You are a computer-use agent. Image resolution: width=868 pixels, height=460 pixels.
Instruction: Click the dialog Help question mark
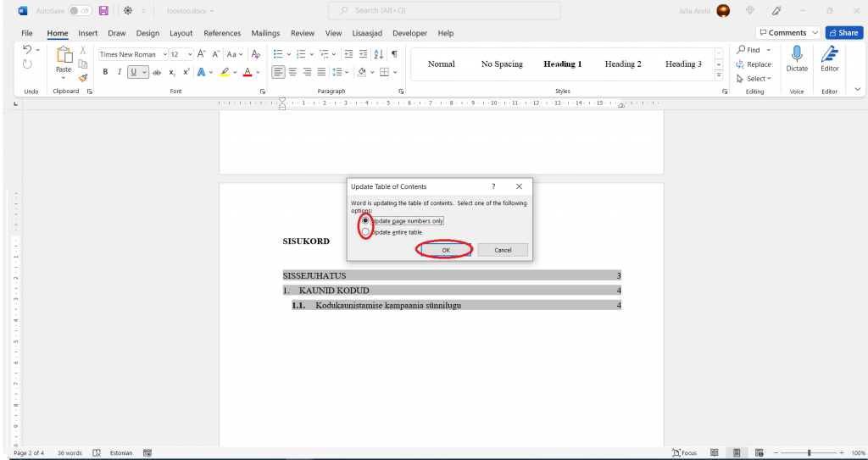tap(493, 186)
